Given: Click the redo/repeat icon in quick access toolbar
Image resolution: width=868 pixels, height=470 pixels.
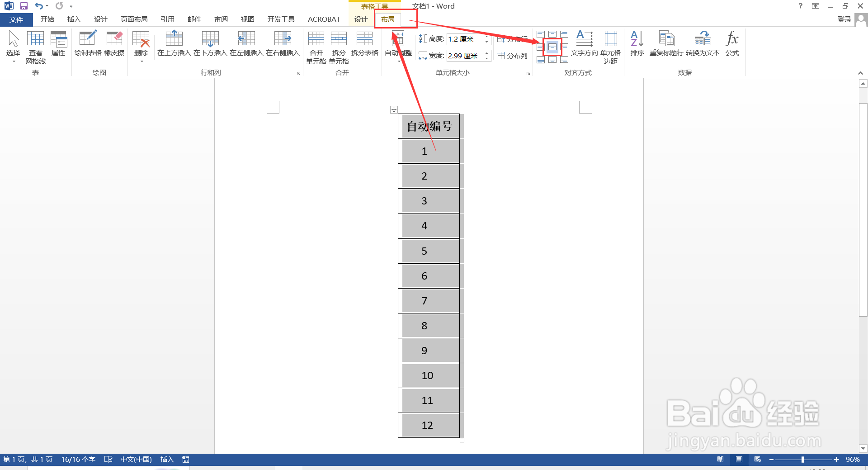Looking at the screenshot, I should click(59, 6).
